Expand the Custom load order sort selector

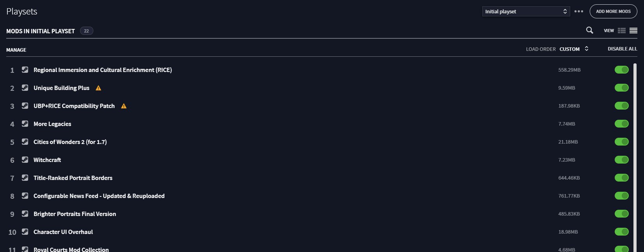574,49
